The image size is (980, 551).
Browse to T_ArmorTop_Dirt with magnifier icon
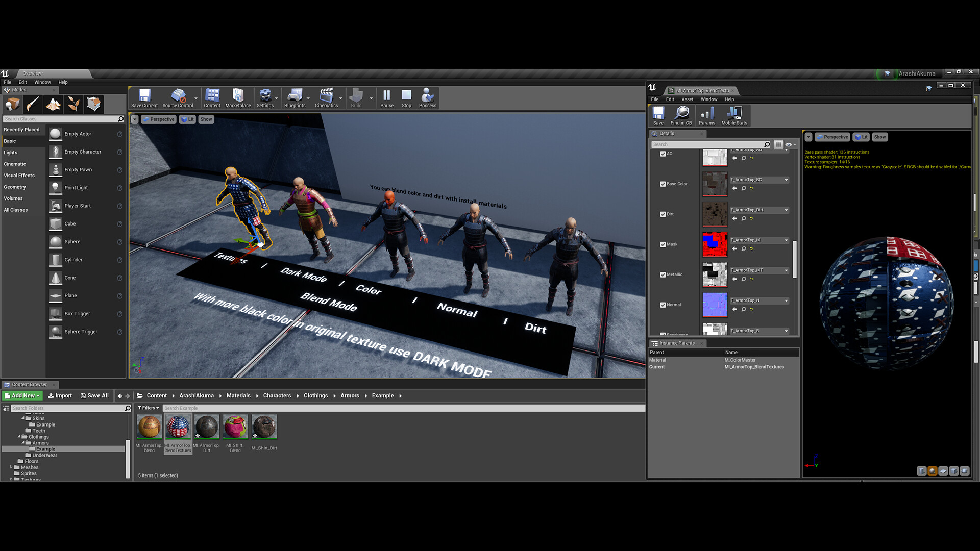tap(744, 218)
